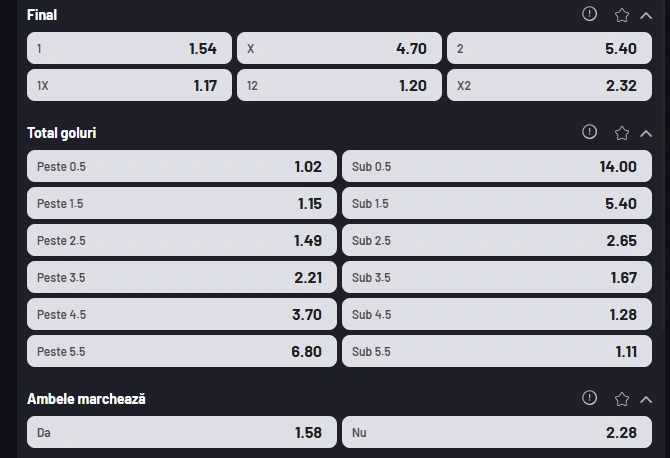Pick Peste 5.5 at 6.80

(182, 351)
